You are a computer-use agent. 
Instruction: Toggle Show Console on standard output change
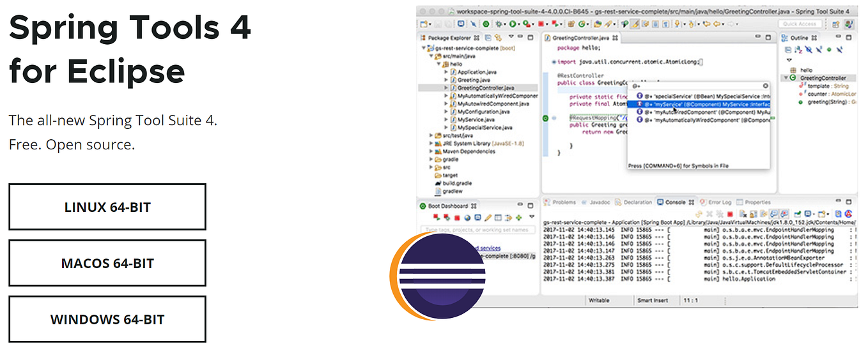(x=774, y=214)
